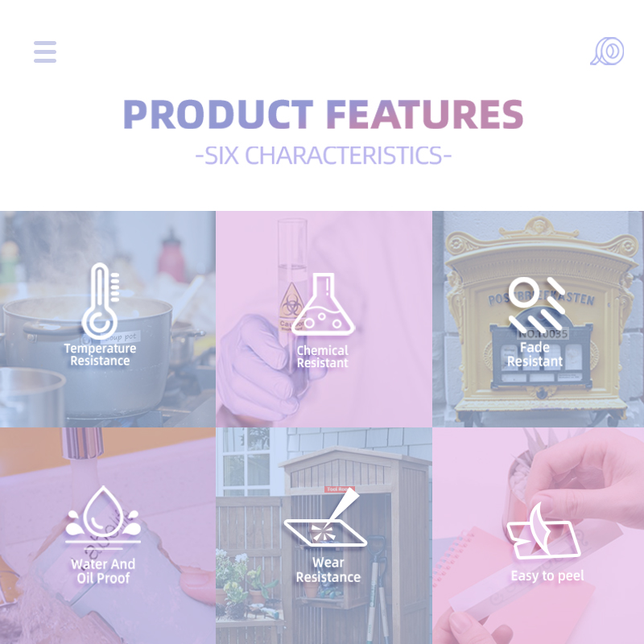Select the fade resistant sun icon

tap(536, 305)
